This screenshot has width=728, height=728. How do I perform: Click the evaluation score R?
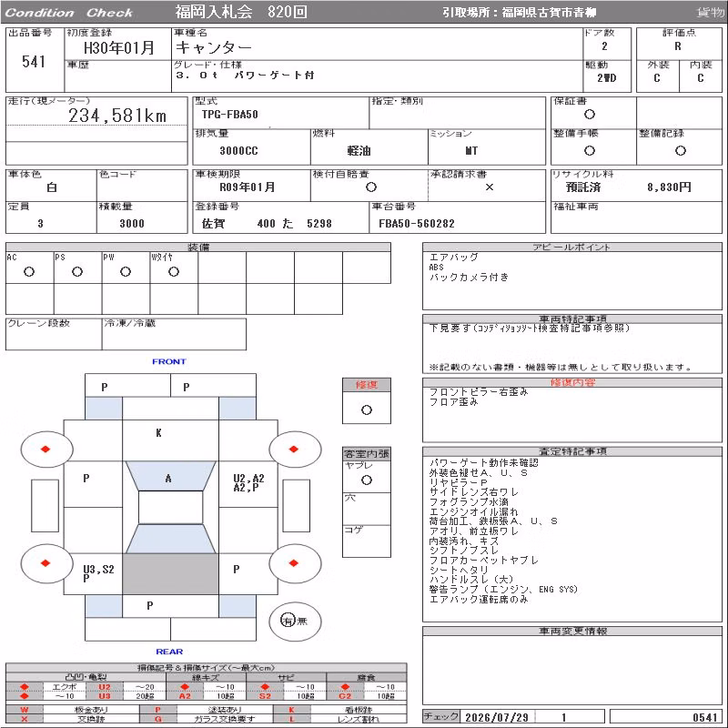pyautogui.click(x=678, y=46)
